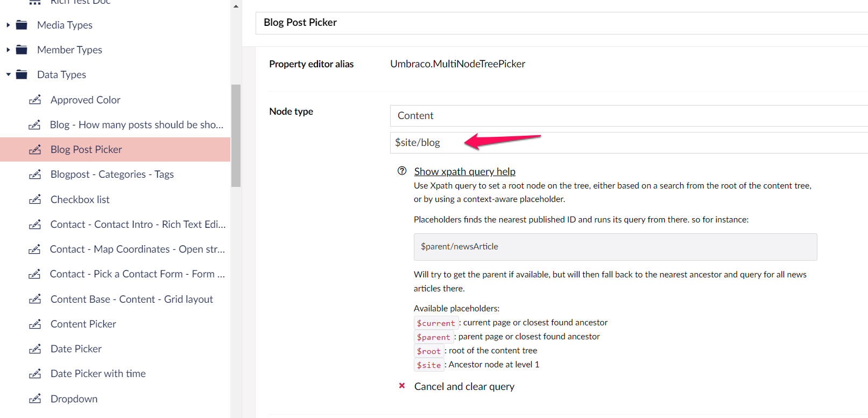Image resolution: width=868 pixels, height=418 pixels.
Task: Click the Checkbox list data type icon
Action: pyautogui.click(x=35, y=200)
